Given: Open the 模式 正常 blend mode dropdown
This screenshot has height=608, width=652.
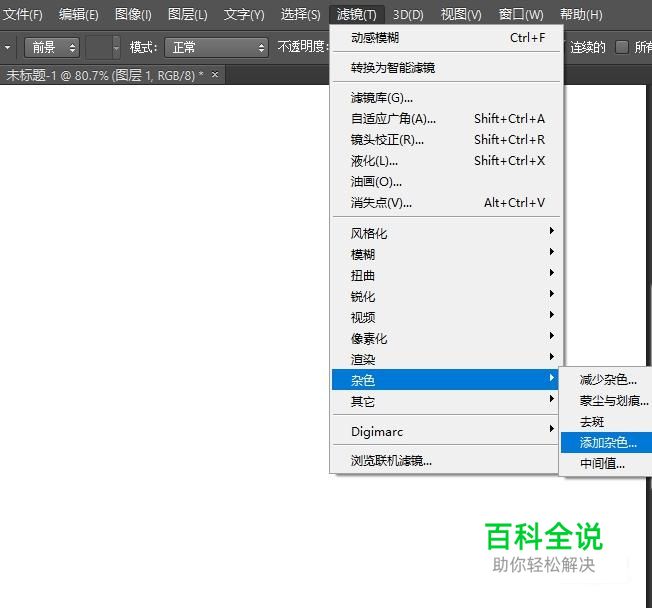Looking at the screenshot, I should coord(216,47).
